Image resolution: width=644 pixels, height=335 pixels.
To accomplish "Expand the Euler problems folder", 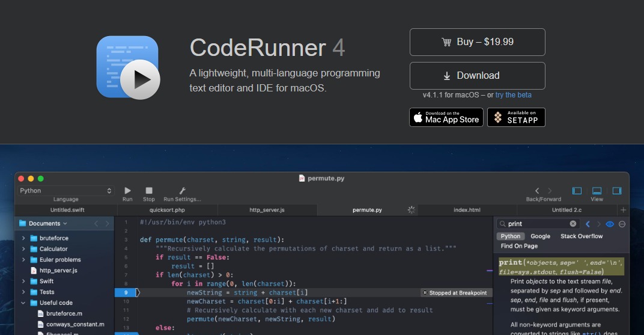I will (23, 259).
